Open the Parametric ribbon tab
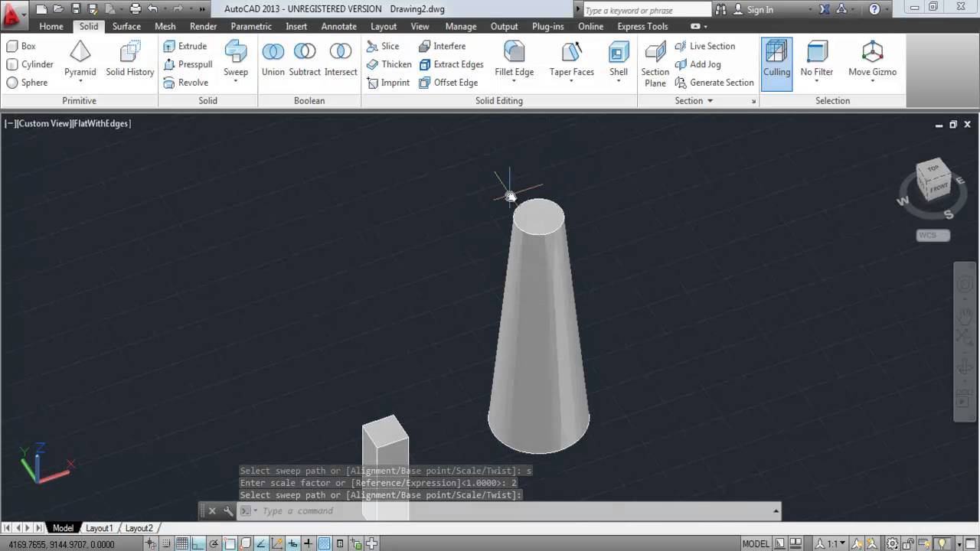Image resolution: width=980 pixels, height=551 pixels. (x=251, y=26)
